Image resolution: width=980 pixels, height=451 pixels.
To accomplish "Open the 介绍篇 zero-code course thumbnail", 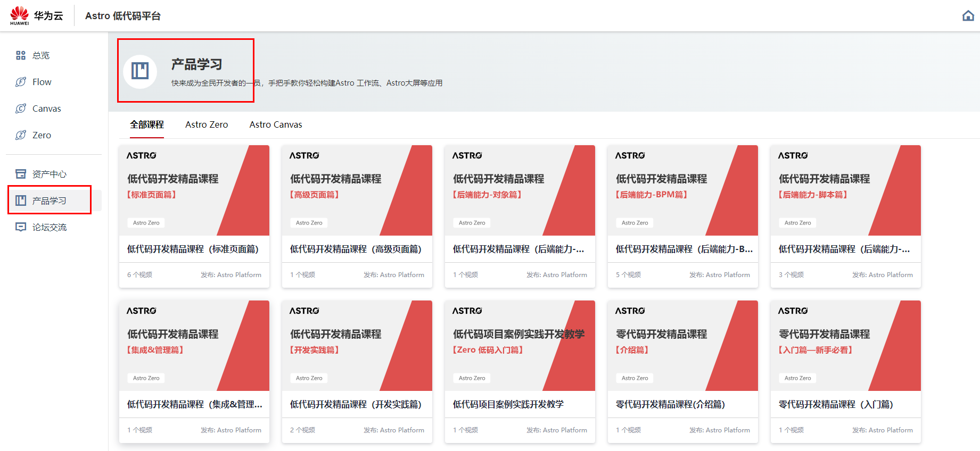I will pos(683,346).
